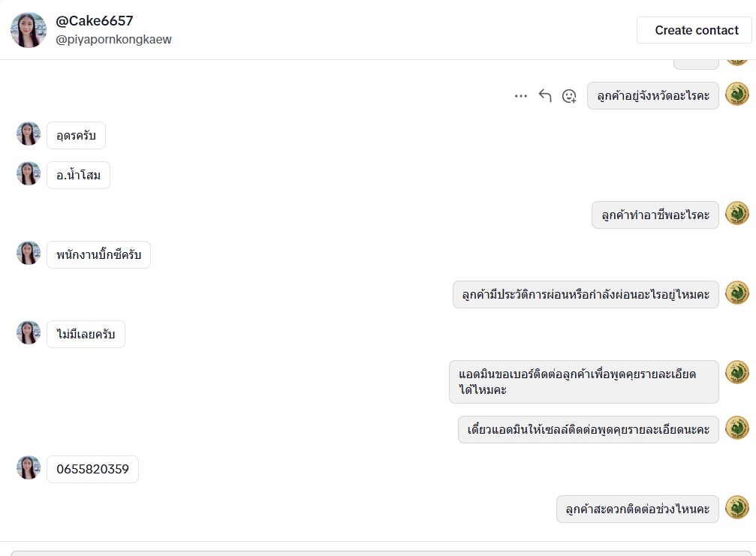The height and width of the screenshot is (556, 756).
Task: Click the @Cake6657 display name
Action: tap(95, 21)
